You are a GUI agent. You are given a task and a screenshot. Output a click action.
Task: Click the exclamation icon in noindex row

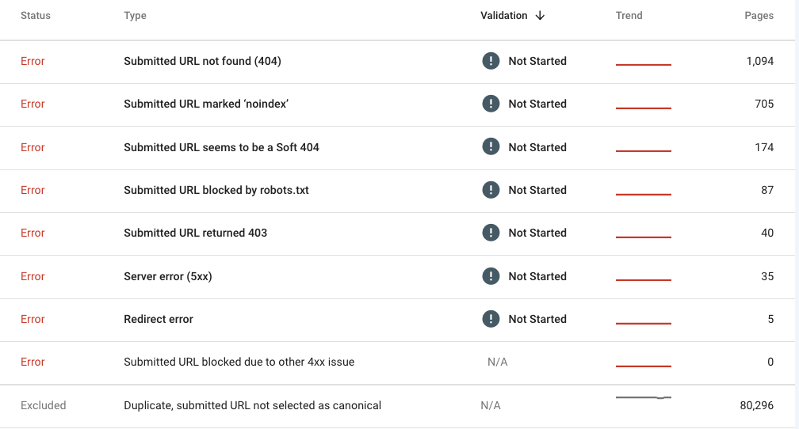pos(491,104)
